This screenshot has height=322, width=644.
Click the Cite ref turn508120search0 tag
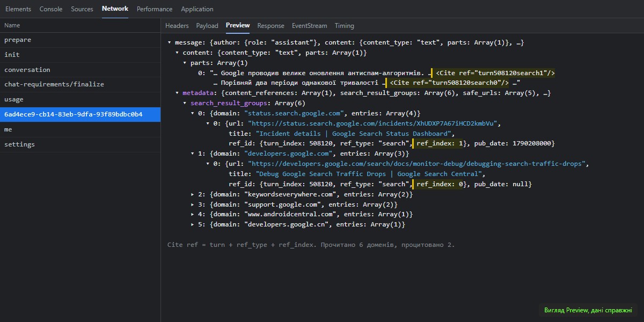(449, 83)
